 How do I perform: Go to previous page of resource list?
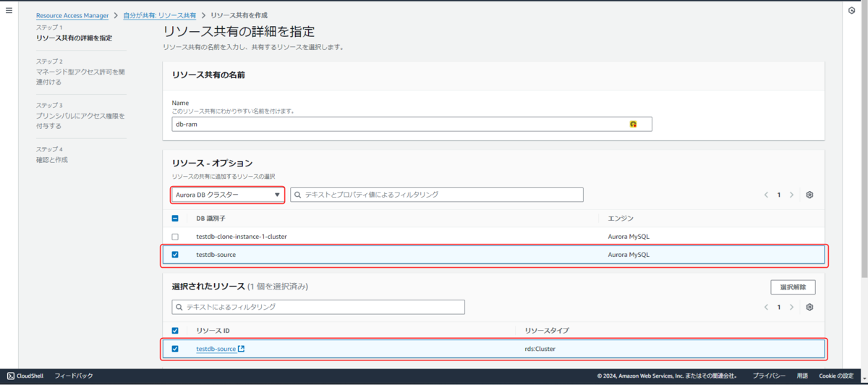(x=766, y=195)
